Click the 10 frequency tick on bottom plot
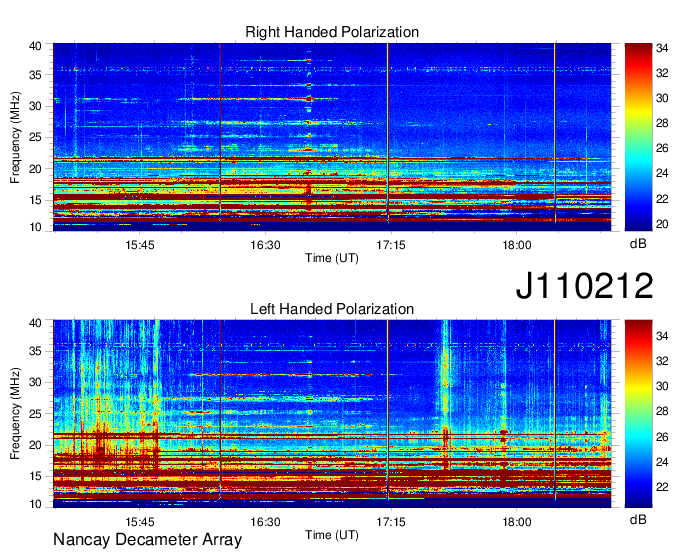680x552 pixels. [35, 504]
